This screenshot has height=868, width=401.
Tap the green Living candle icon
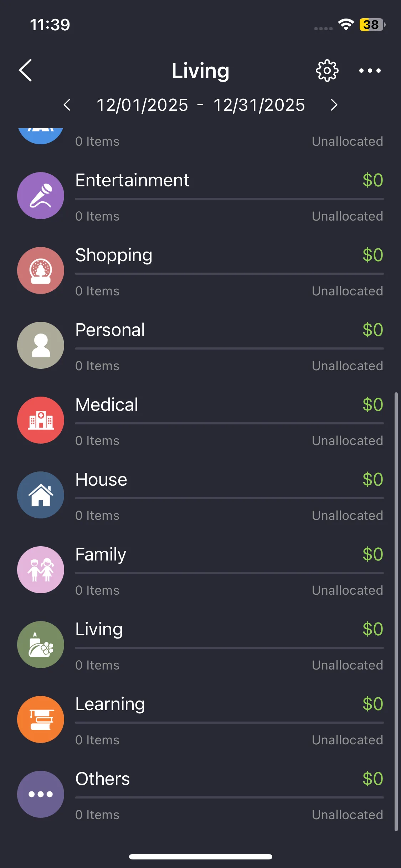click(x=41, y=645)
